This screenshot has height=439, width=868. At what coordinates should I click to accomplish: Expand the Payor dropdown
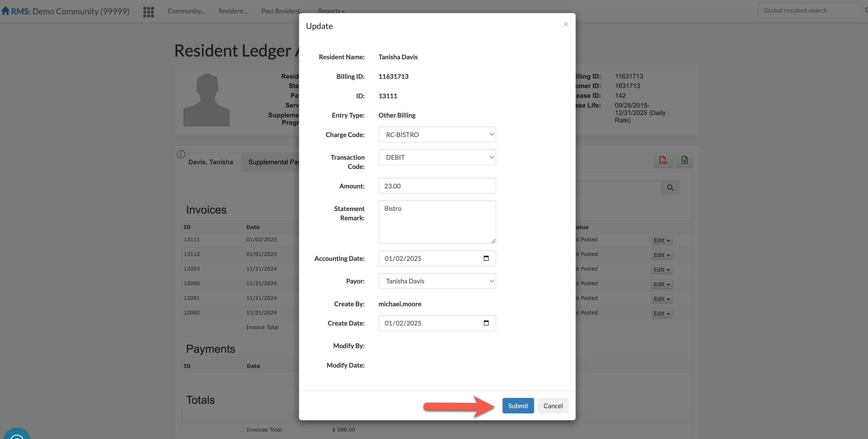(x=437, y=281)
